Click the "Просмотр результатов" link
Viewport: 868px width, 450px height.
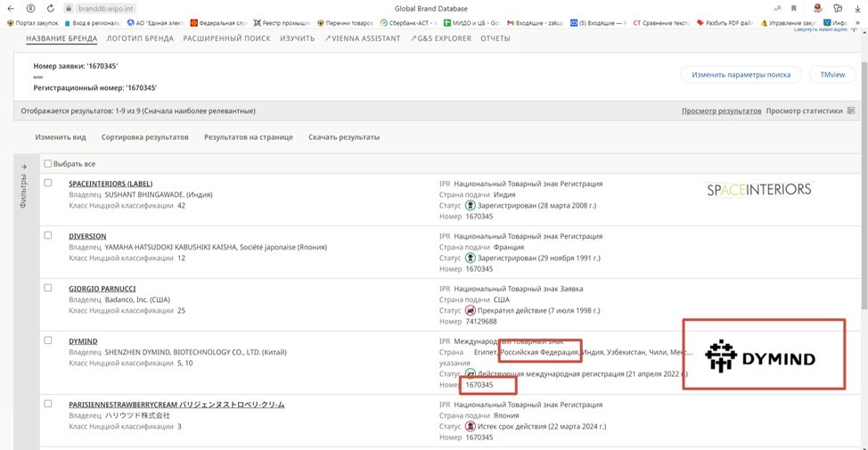[721, 111]
